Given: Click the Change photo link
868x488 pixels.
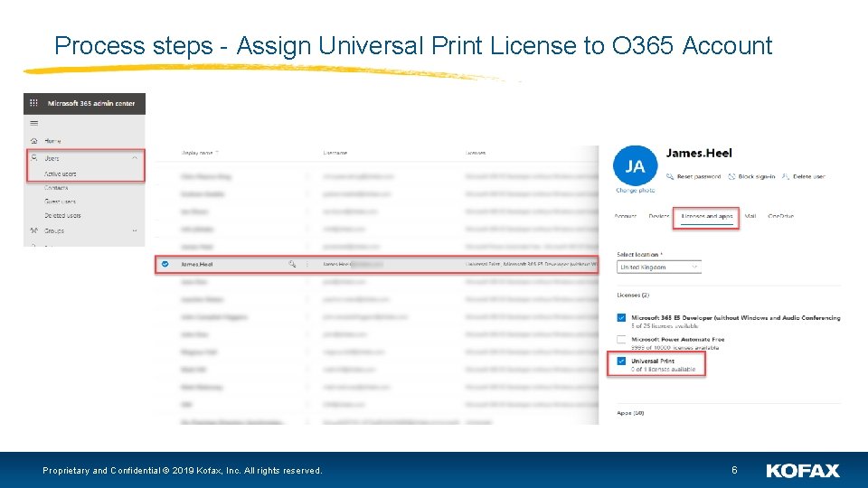Looking at the screenshot, I should [x=635, y=191].
